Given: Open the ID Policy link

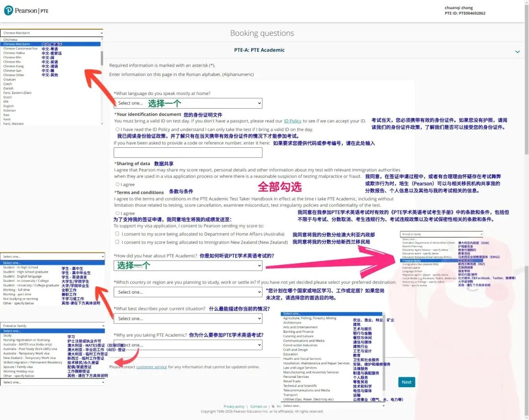Looking at the screenshot, I should (x=292, y=121).
